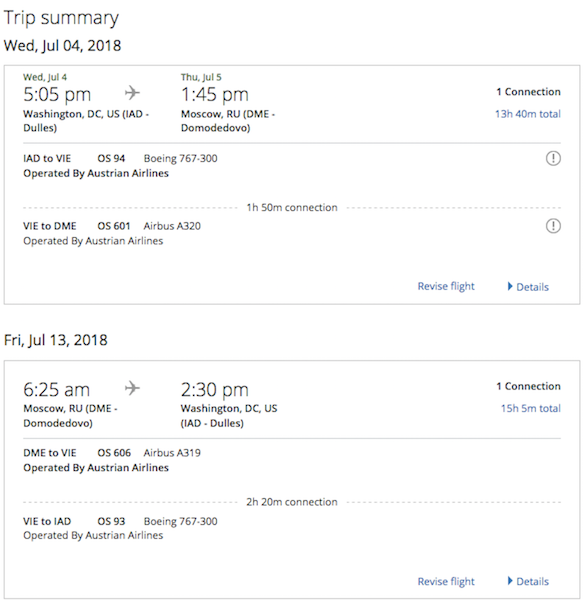Click the alert icon for flight OS 601
The height and width of the screenshot is (600, 585).
coord(553,226)
